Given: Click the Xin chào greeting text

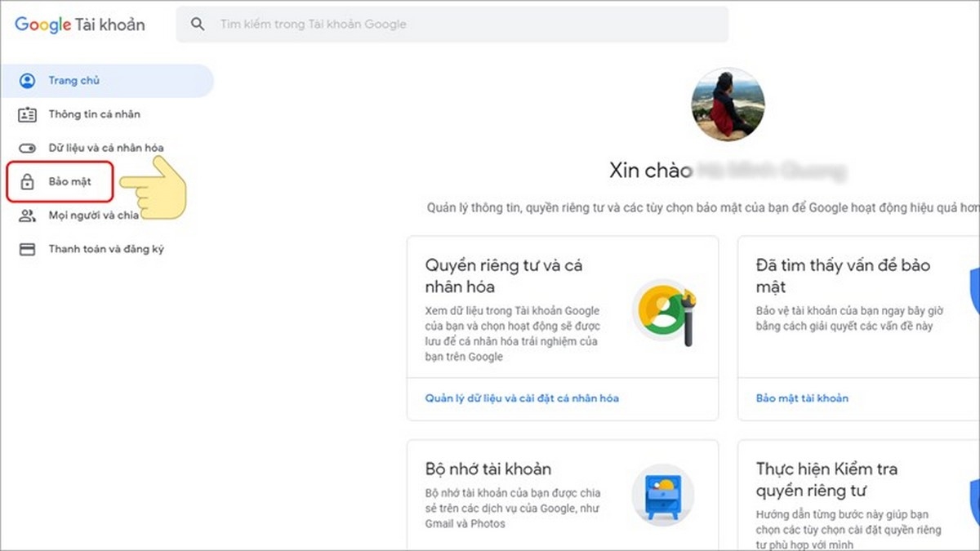Looking at the screenshot, I should (x=651, y=171).
